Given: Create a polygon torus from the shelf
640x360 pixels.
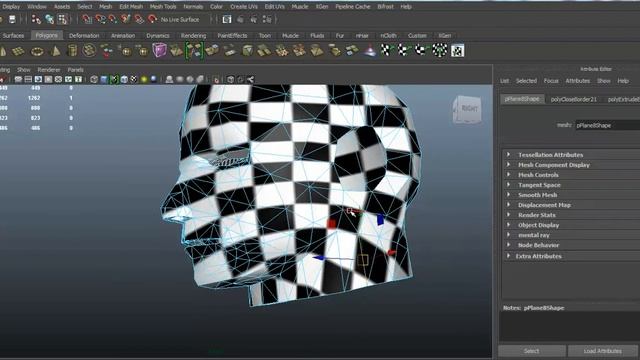Looking at the screenshot, I should (x=37, y=51).
